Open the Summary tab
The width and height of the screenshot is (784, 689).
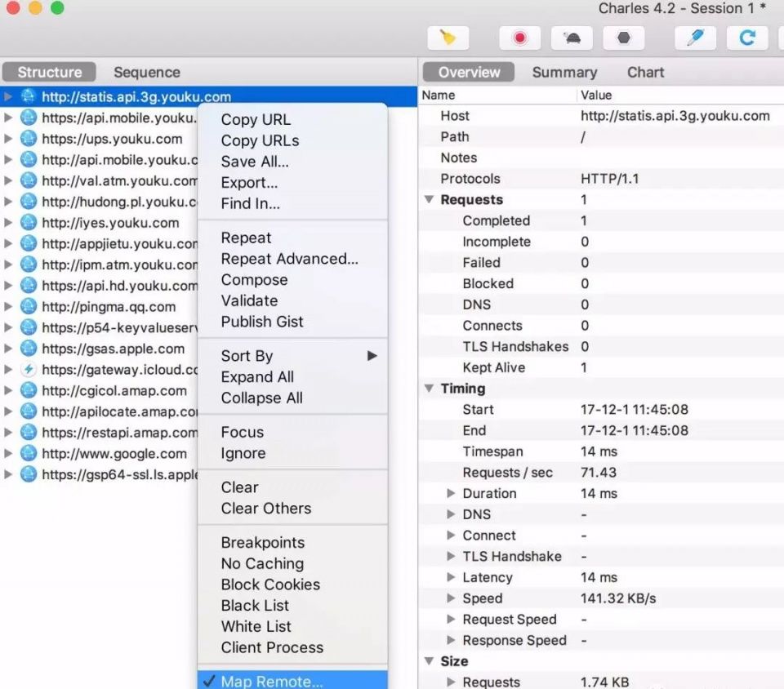[564, 72]
